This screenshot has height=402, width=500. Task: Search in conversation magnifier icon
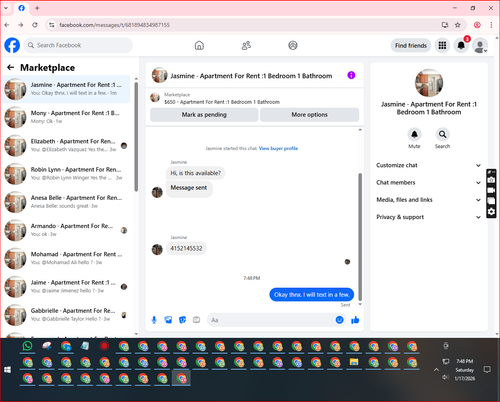(x=442, y=134)
